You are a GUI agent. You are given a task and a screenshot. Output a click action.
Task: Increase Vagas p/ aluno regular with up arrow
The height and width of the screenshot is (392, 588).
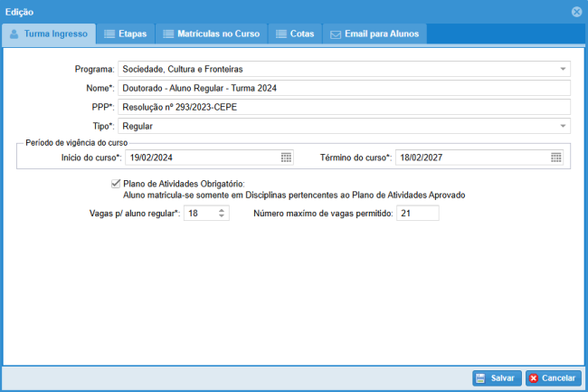[223, 210]
